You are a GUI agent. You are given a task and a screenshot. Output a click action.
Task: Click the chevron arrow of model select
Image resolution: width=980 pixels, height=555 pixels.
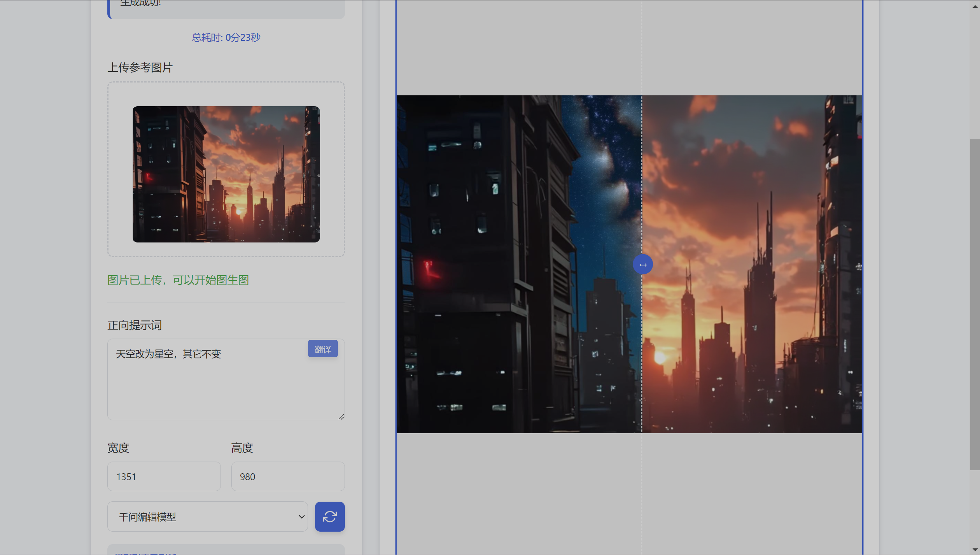coord(301,517)
